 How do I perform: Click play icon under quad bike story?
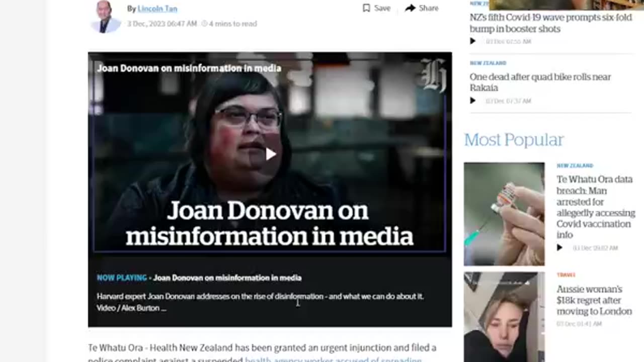point(472,101)
